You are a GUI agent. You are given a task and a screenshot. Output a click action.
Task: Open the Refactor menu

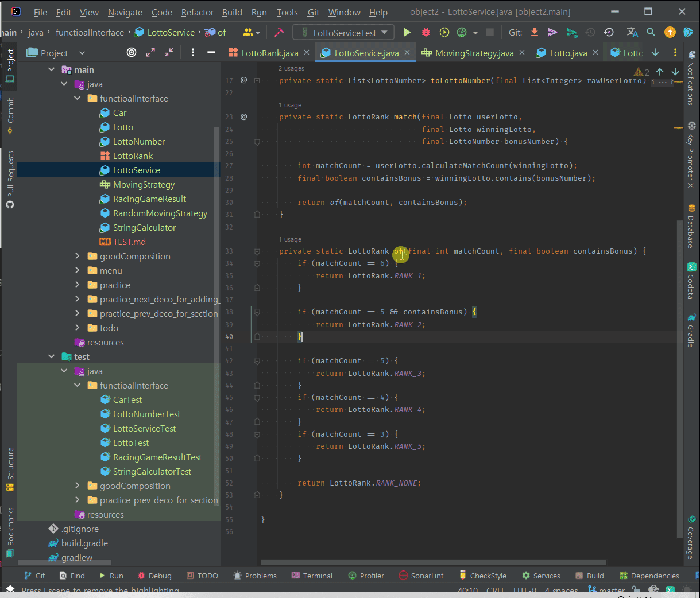pyautogui.click(x=197, y=12)
